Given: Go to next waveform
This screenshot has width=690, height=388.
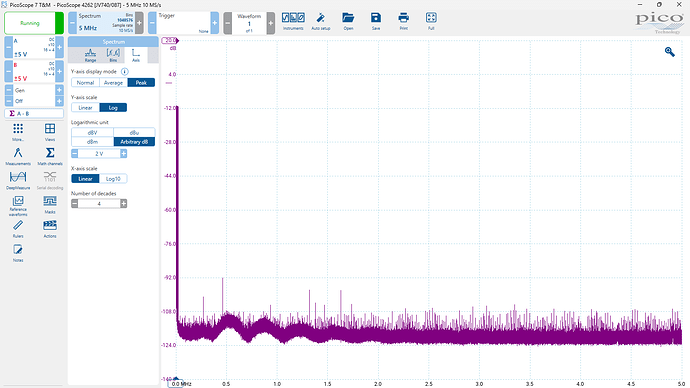Looking at the screenshot, I should [271, 23].
